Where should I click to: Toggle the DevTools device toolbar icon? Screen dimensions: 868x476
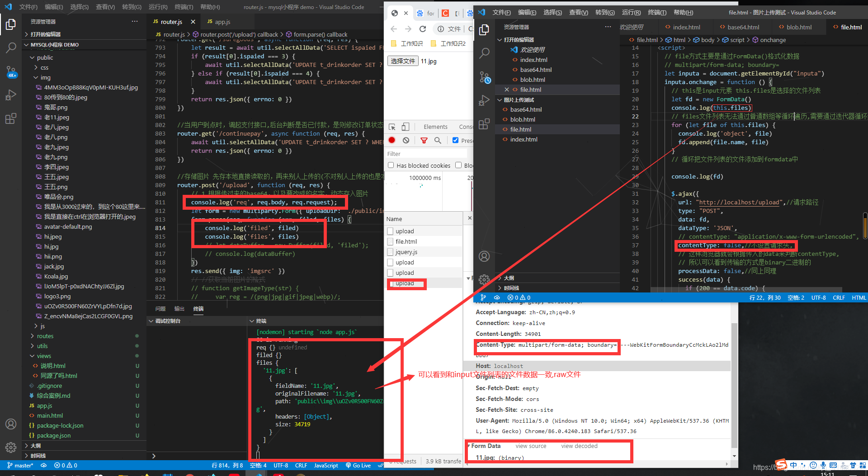[x=406, y=127]
